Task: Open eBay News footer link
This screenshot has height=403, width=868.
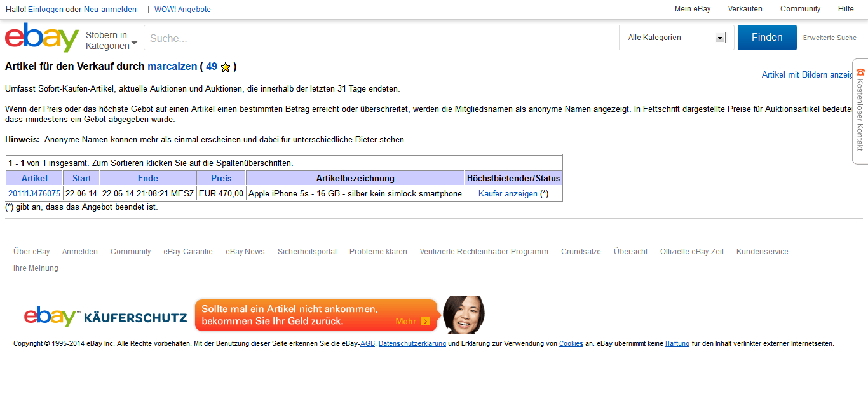Action: click(x=245, y=252)
